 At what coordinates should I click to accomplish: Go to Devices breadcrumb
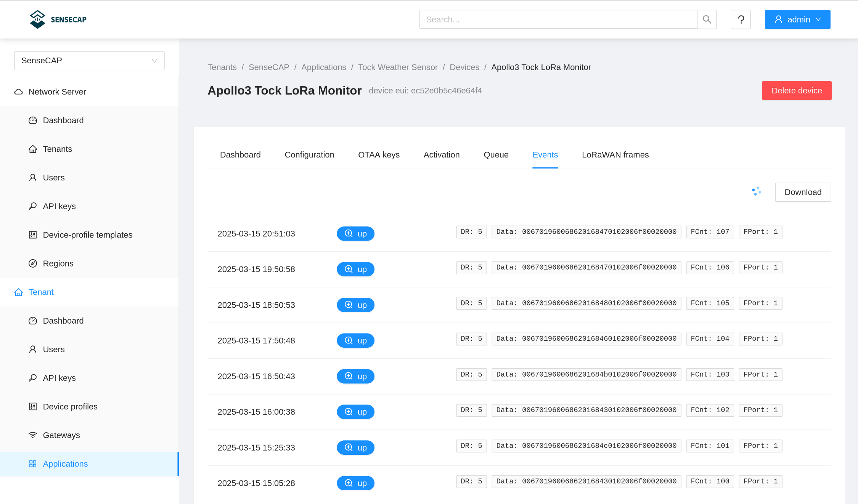[464, 67]
